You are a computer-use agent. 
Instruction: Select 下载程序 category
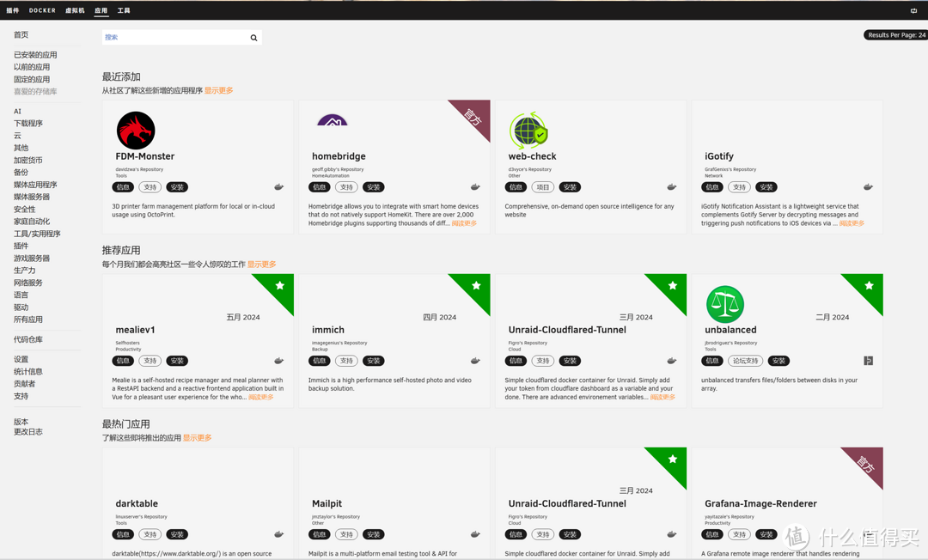click(x=27, y=124)
